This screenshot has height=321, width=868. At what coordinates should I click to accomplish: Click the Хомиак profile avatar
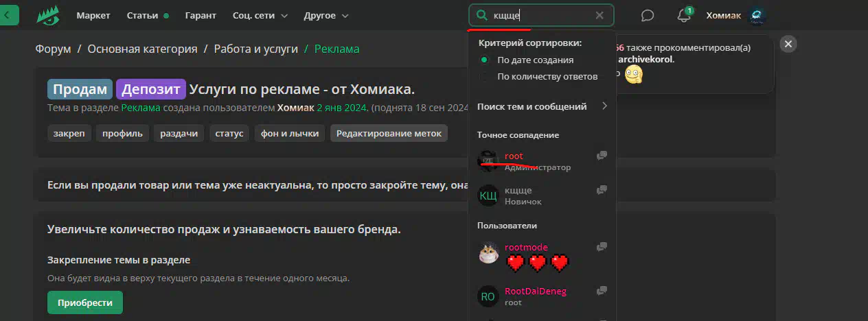[x=756, y=15]
